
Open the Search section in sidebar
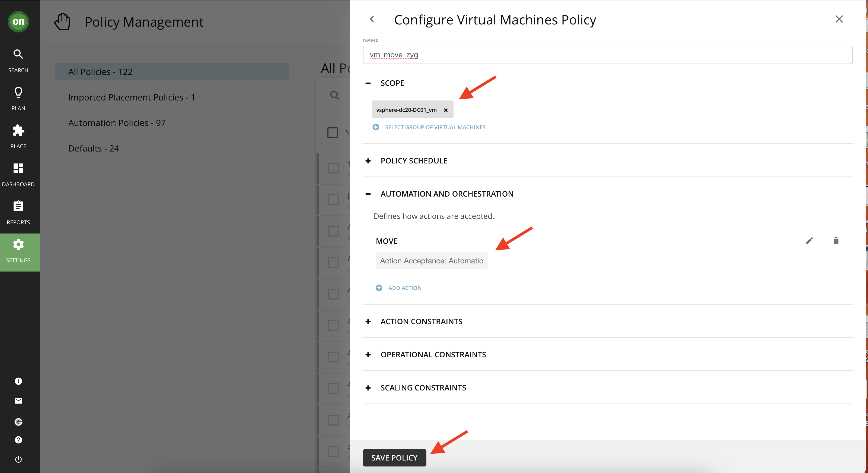coord(18,61)
